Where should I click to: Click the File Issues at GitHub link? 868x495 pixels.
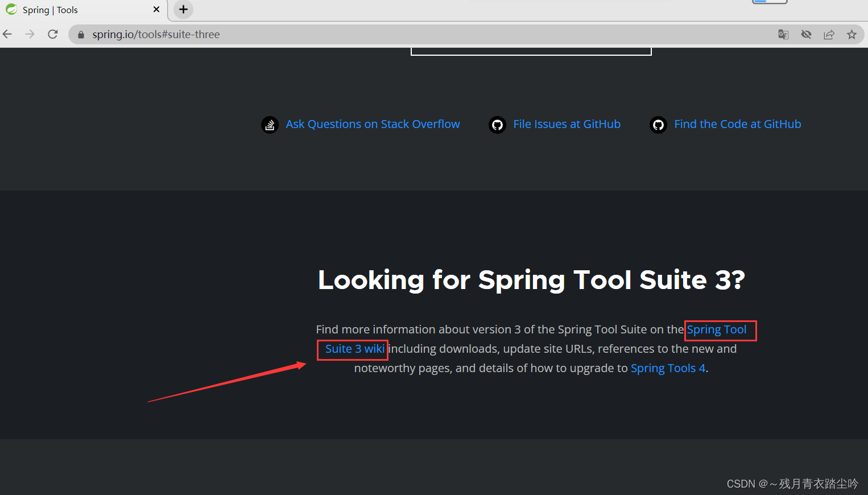pos(567,124)
